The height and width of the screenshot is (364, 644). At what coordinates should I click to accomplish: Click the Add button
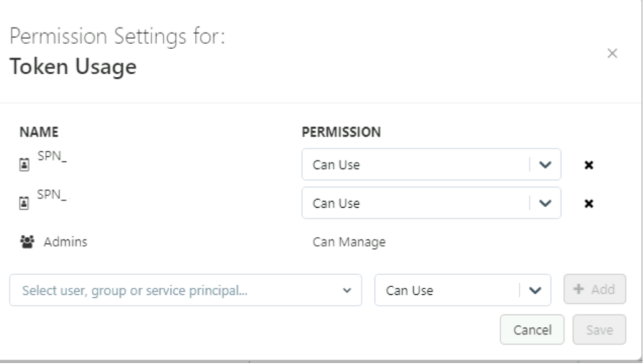(594, 290)
